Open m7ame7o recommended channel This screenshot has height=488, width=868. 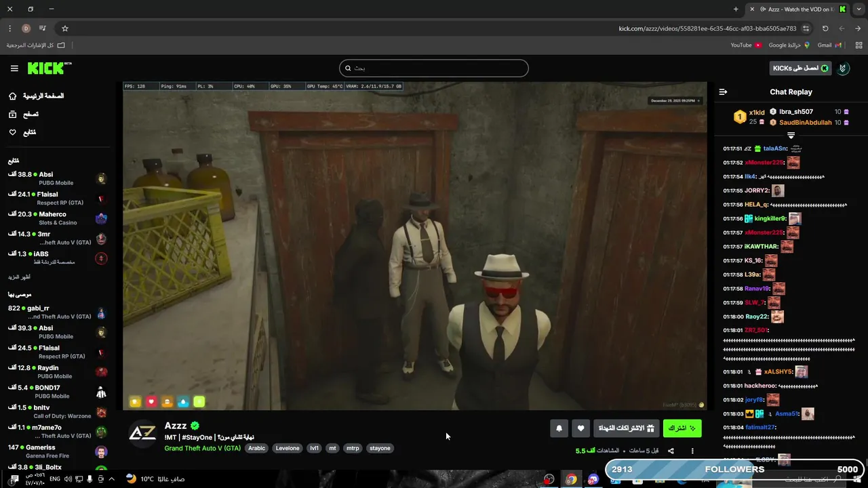coord(58,431)
